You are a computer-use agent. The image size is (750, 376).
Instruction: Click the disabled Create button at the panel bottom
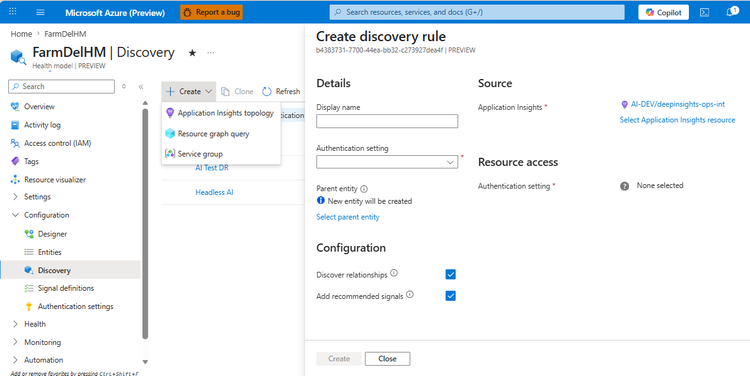tap(339, 359)
